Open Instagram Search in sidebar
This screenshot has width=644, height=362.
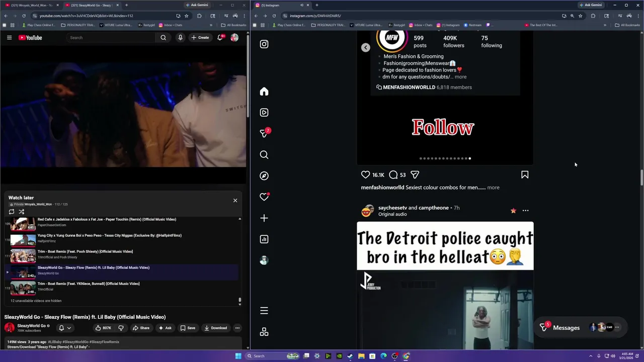(x=264, y=155)
